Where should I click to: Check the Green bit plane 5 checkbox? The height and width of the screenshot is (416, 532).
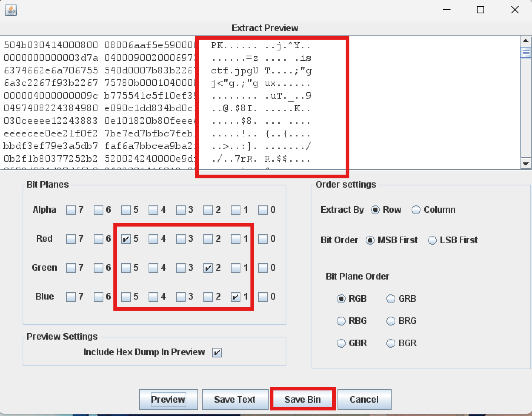[126, 268]
